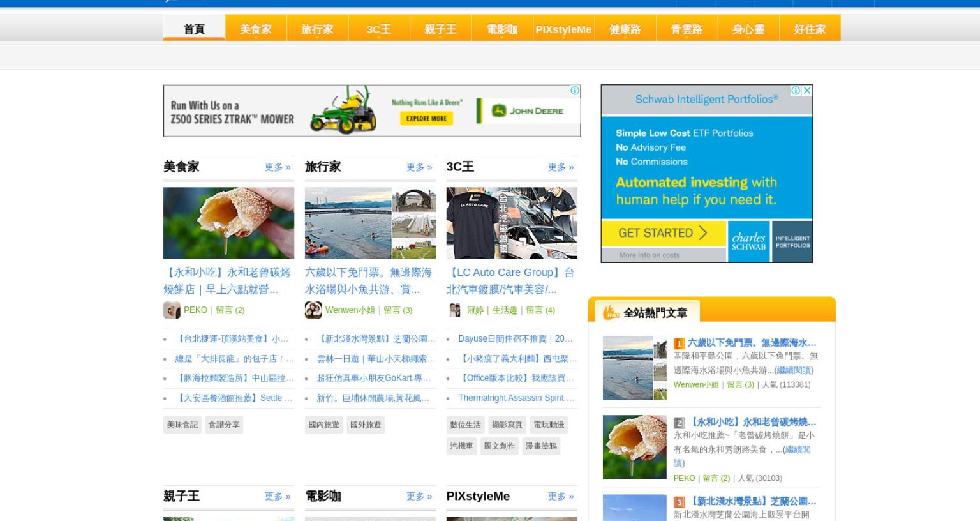Click the 汽機車 tag
This screenshot has width=980, height=521.
462,446
